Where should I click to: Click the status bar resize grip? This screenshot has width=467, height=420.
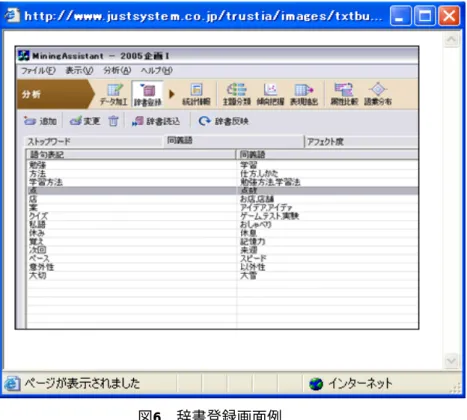456,388
